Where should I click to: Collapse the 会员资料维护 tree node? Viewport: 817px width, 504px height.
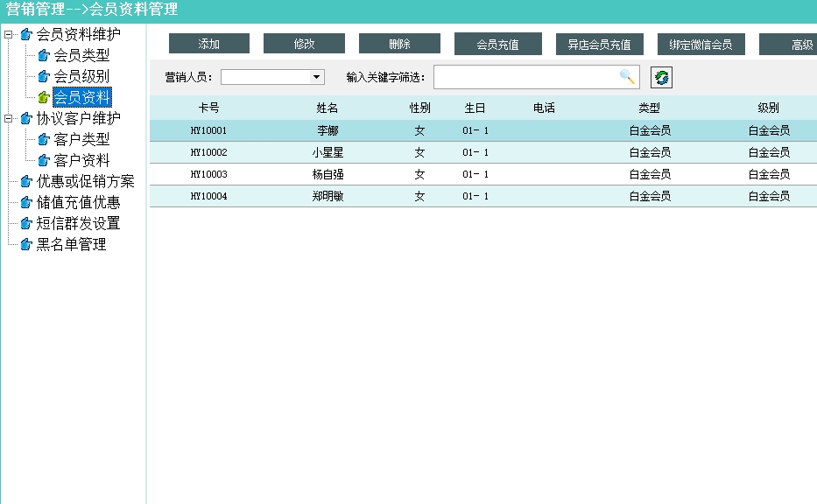tap(9, 35)
